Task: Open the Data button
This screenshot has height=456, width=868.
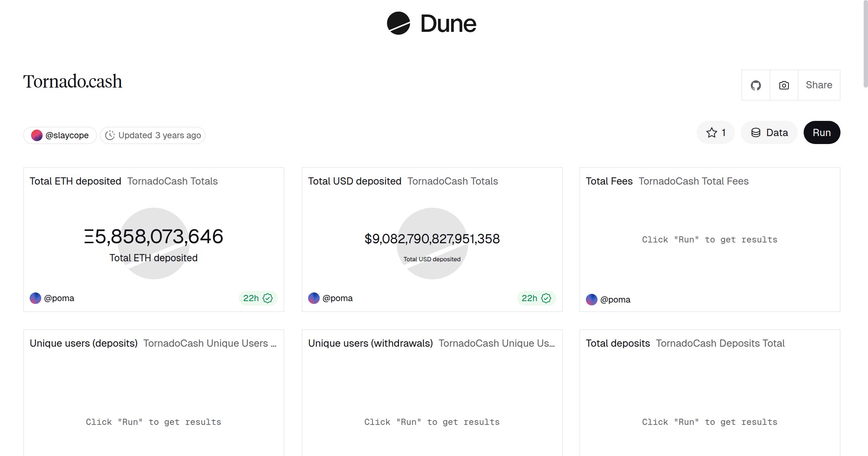Action: point(769,133)
